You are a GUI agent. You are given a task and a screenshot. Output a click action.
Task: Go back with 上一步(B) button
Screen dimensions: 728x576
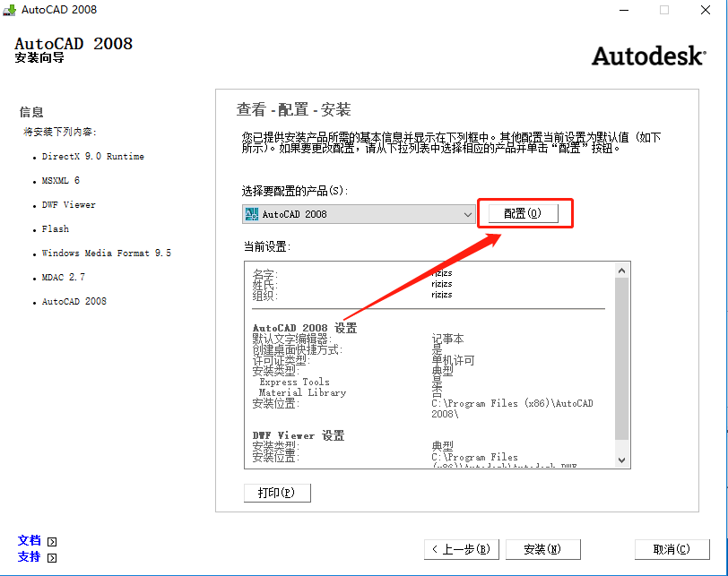click(x=461, y=549)
